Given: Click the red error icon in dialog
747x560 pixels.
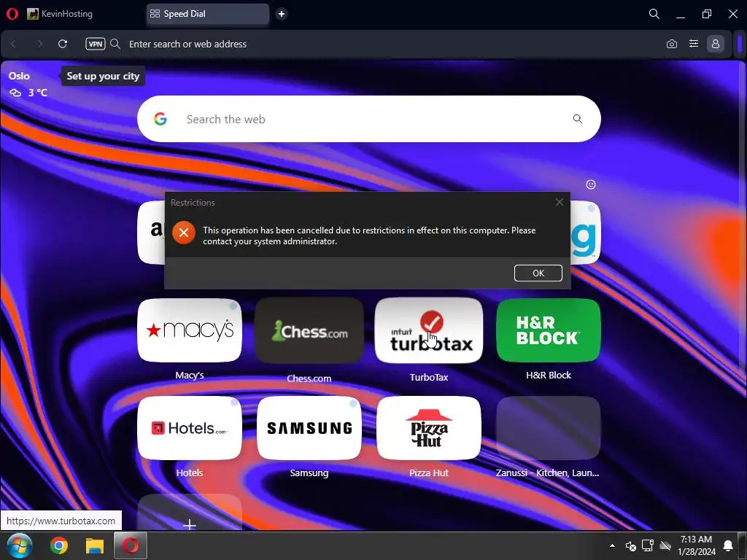Looking at the screenshot, I should click(183, 233).
